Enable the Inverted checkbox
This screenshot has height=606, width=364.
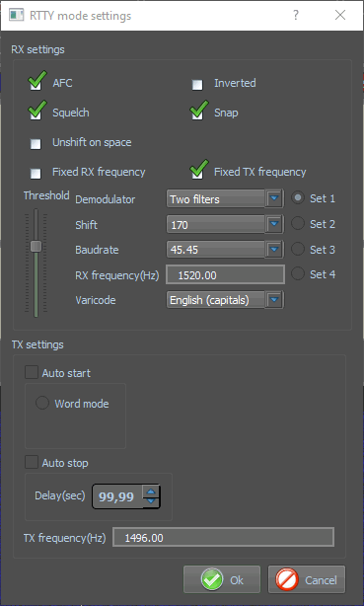pos(197,85)
